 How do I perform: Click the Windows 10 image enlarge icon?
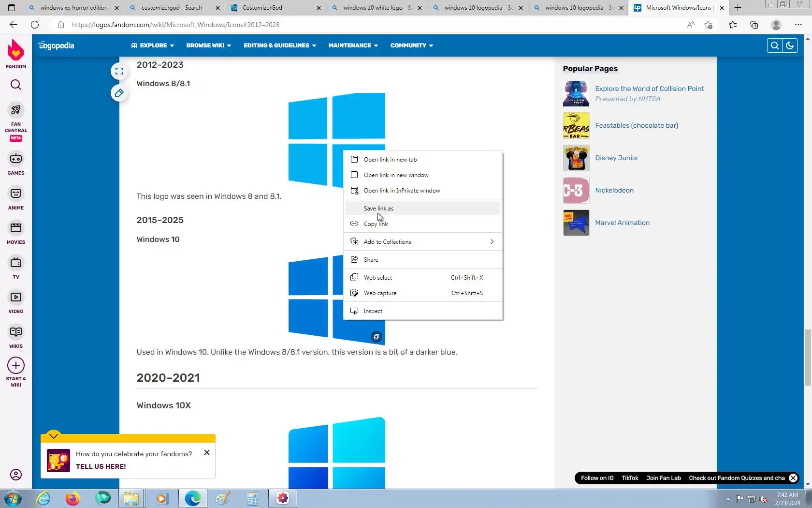[x=377, y=337]
